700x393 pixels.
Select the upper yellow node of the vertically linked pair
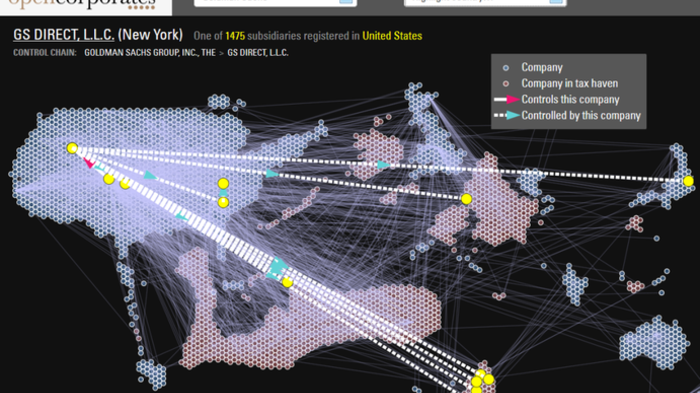(x=223, y=184)
